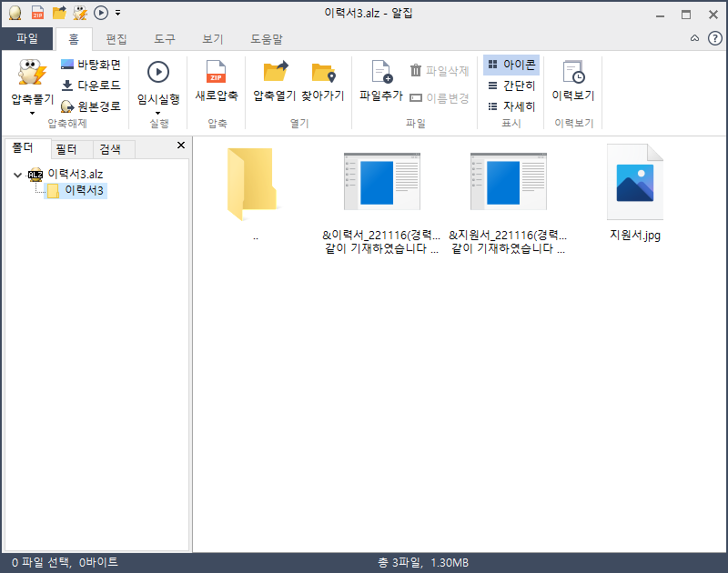Extract to 바탕화면 desktop

click(x=90, y=65)
